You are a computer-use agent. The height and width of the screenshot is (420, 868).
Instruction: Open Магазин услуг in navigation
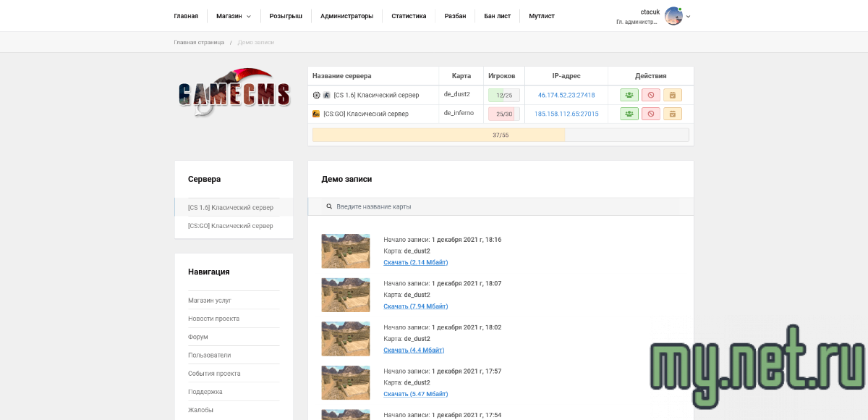pos(210,301)
